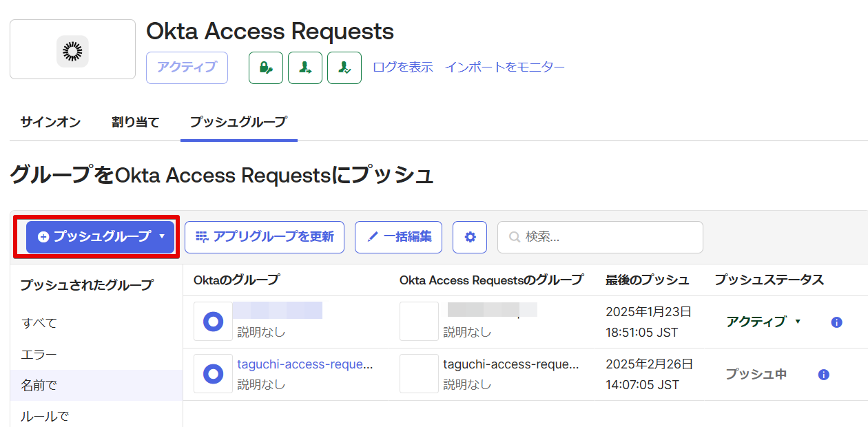The image size is (868, 427).
Task: Switch to the サインオン tab
Action: click(x=50, y=122)
